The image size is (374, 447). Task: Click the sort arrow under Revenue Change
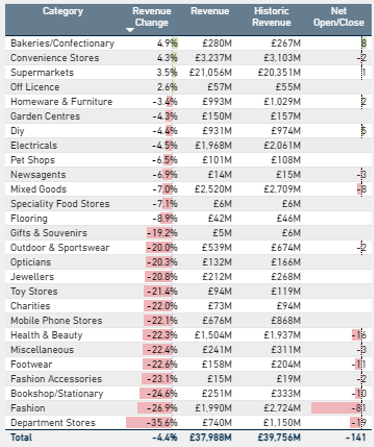(x=130, y=30)
